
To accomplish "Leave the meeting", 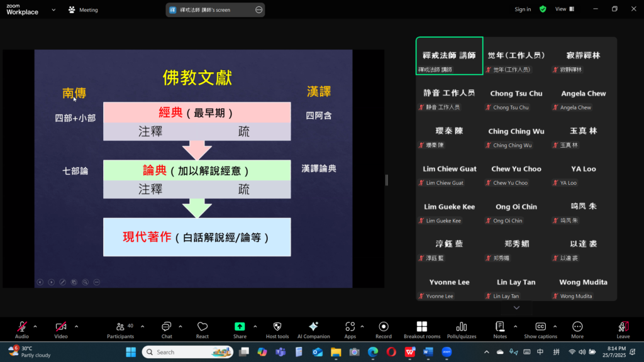I will click(x=623, y=329).
